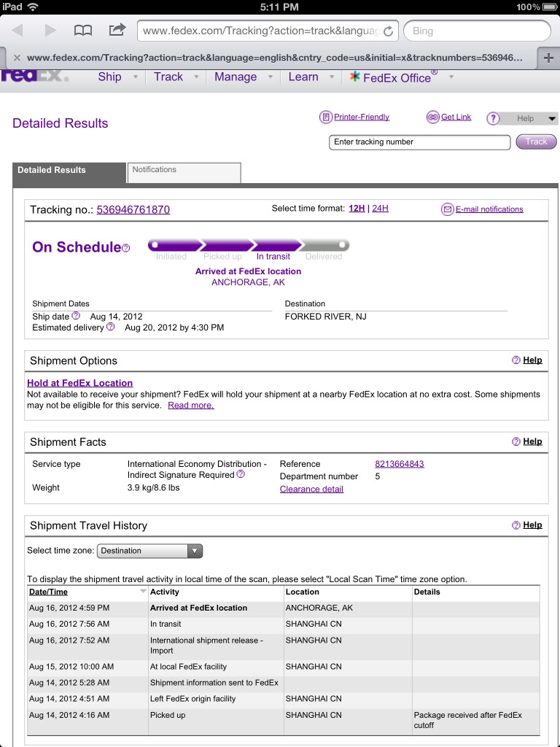Expand the Track menu dropdown arrow
This screenshot has width=560, height=747.
click(196, 77)
